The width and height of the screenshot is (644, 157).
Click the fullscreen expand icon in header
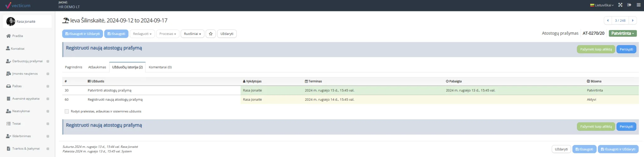click(x=620, y=5)
